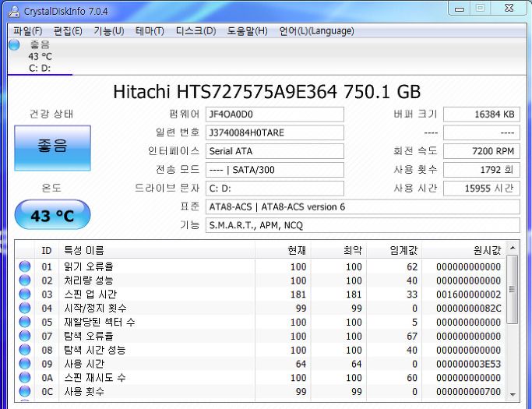Click status circle for 03 스핀 업 시간
The height and width of the screenshot is (409, 532).
(x=25, y=294)
